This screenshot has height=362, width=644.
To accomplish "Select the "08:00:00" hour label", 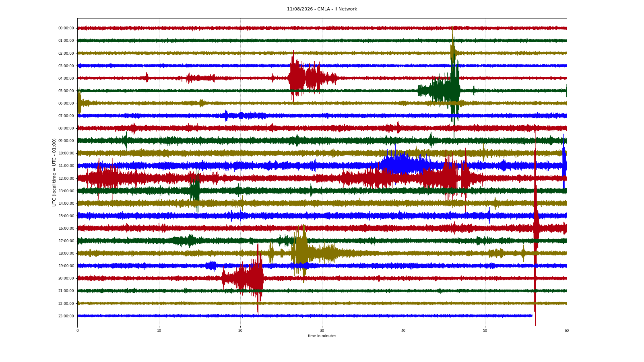I will [66, 128].
